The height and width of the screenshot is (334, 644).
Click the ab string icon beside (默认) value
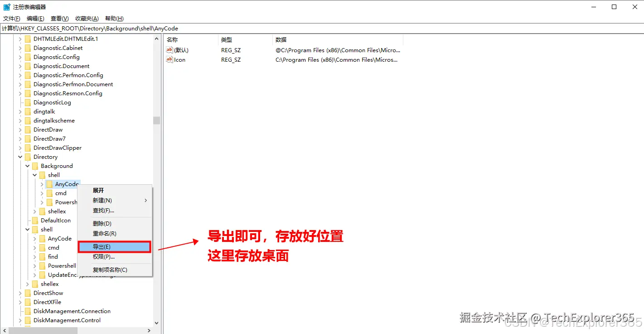coord(169,50)
